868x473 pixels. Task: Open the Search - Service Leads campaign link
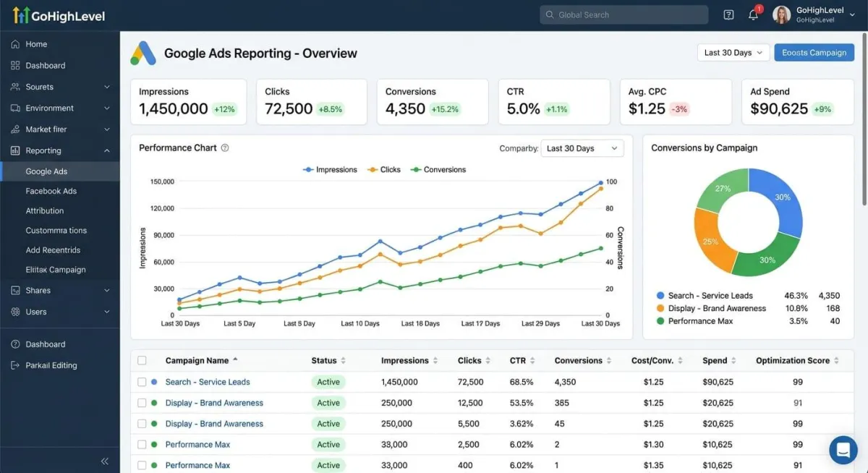click(x=208, y=382)
